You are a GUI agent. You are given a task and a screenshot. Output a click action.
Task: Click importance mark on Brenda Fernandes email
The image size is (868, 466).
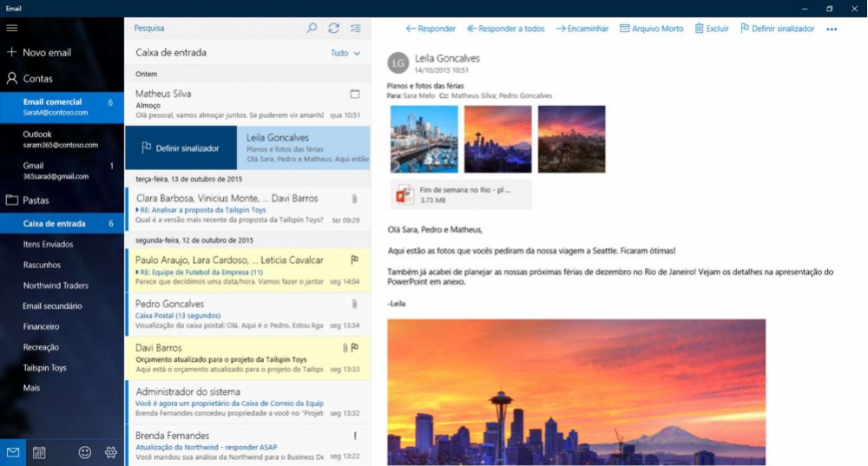point(355,436)
